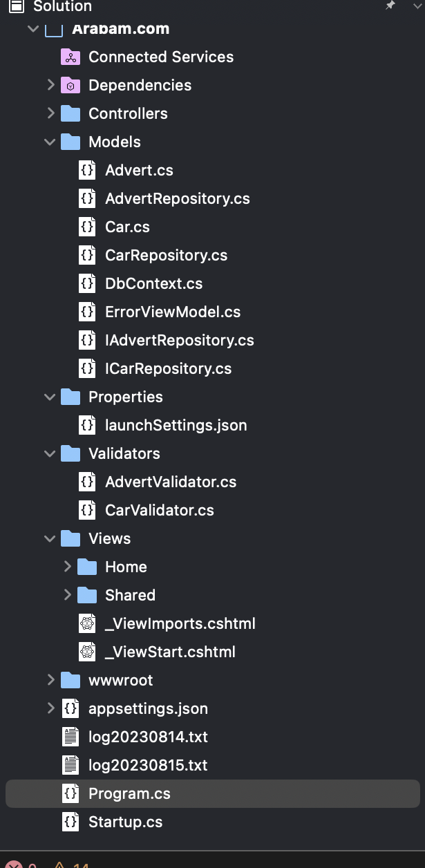Click the AdvertValidator.cs file icon
This screenshot has height=868, width=425.
tap(87, 482)
